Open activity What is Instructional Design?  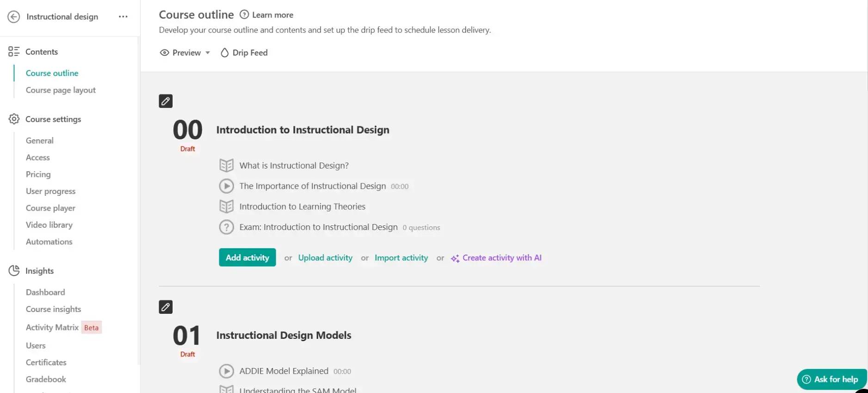294,165
